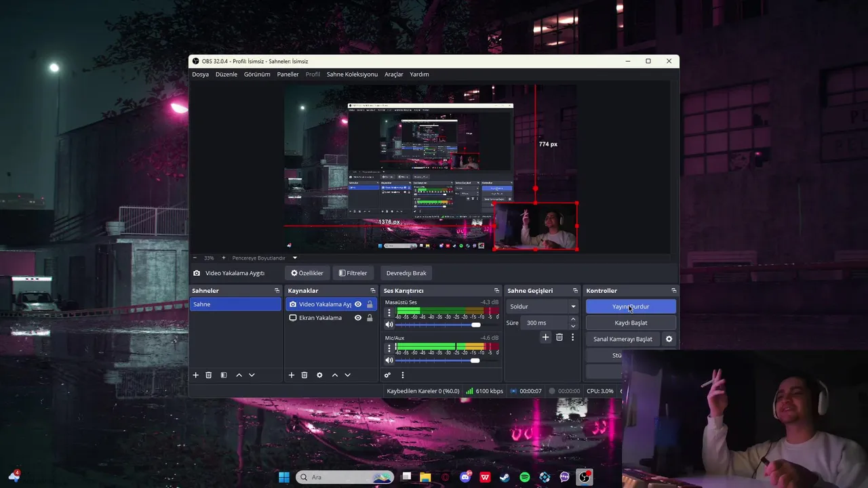The width and height of the screenshot is (868, 488).
Task: Open Soldur transition dropdown
Action: [x=542, y=306]
